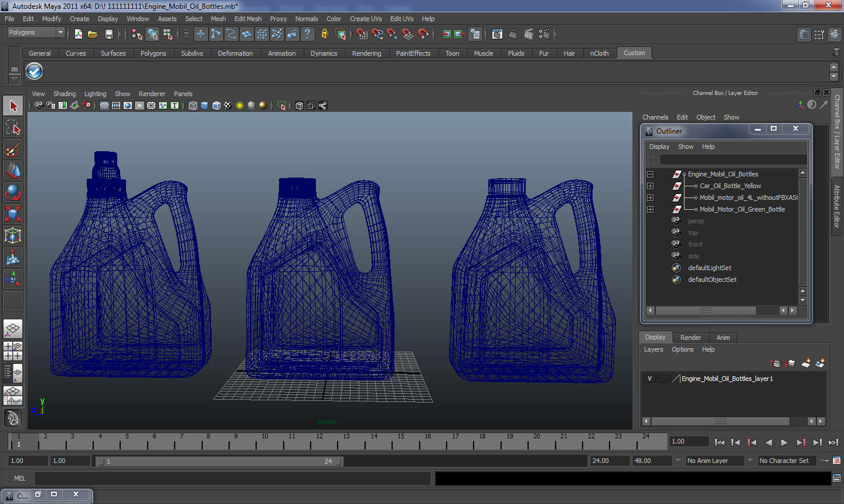Viewport: 844px width, 504px height.
Task: Select the Anim layer radio tab
Action: tap(723, 338)
